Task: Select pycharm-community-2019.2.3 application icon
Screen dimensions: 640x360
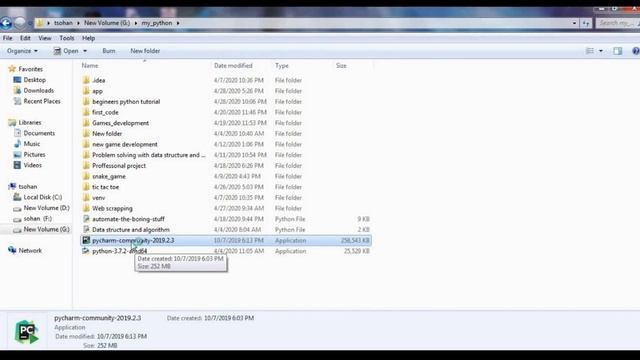Action: point(86,240)
